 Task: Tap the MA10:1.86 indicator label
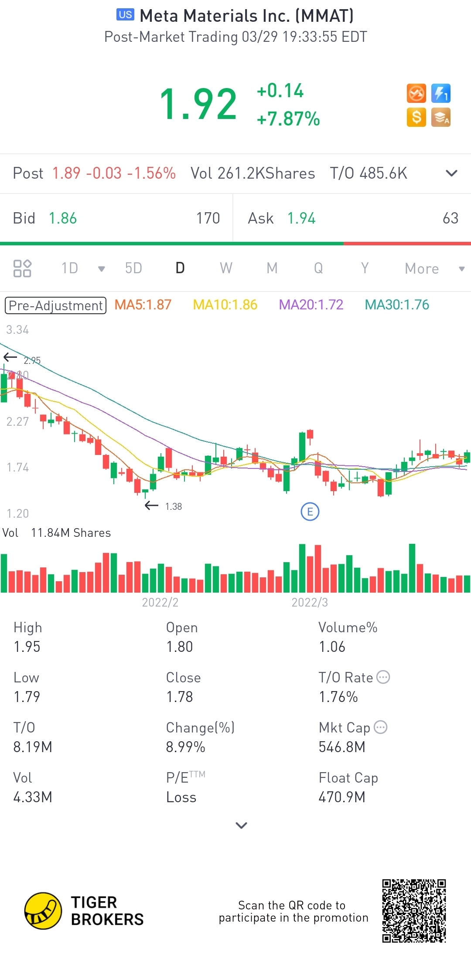click(x=225, y=305)
